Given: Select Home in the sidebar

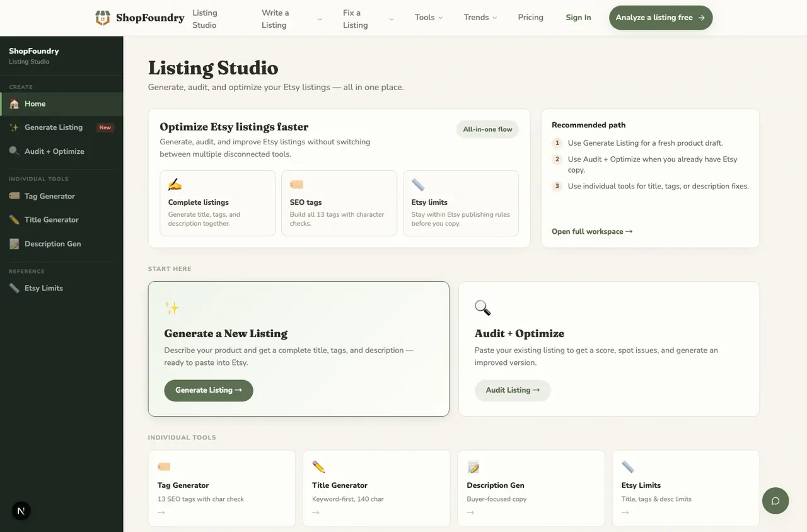Looking at the screenshot, I should point(62,104).
